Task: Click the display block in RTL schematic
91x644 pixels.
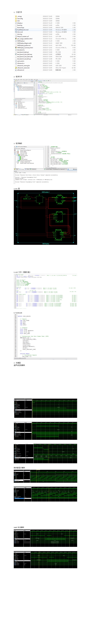Action: [x=60, y=199]
